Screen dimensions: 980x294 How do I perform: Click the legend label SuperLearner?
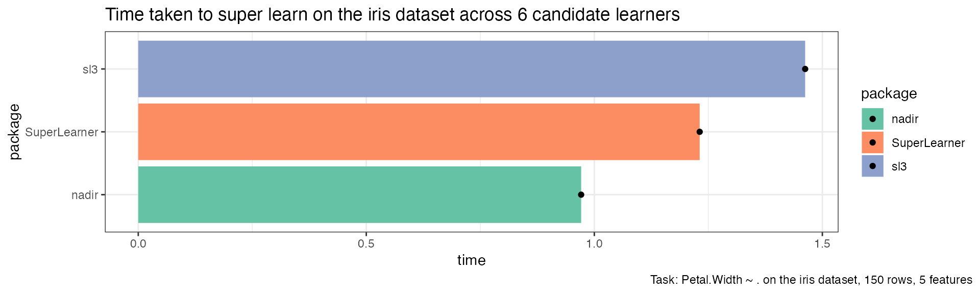pos(928,143)
